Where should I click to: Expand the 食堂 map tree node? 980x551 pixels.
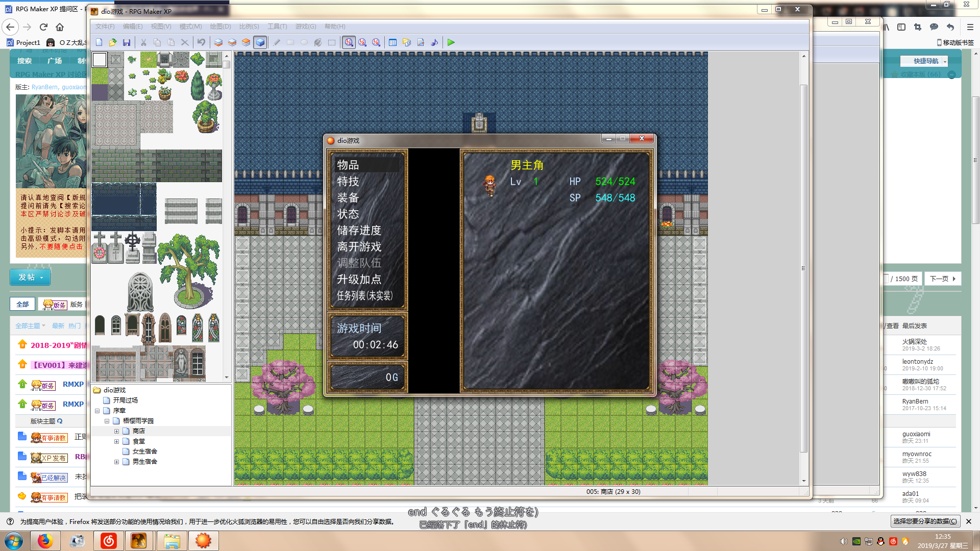pos(116,441)
